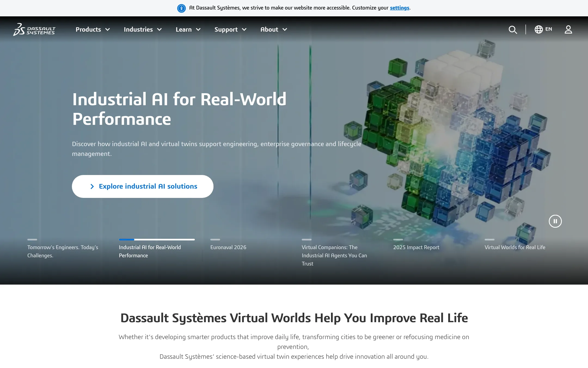Switch language via EN label

549,29
